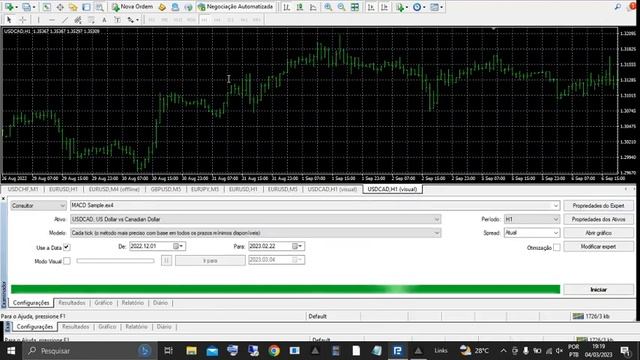Toggle the Strategy Tester toolbar icon
The width and height of the screenshot is (640, 360).
[99, 7]
